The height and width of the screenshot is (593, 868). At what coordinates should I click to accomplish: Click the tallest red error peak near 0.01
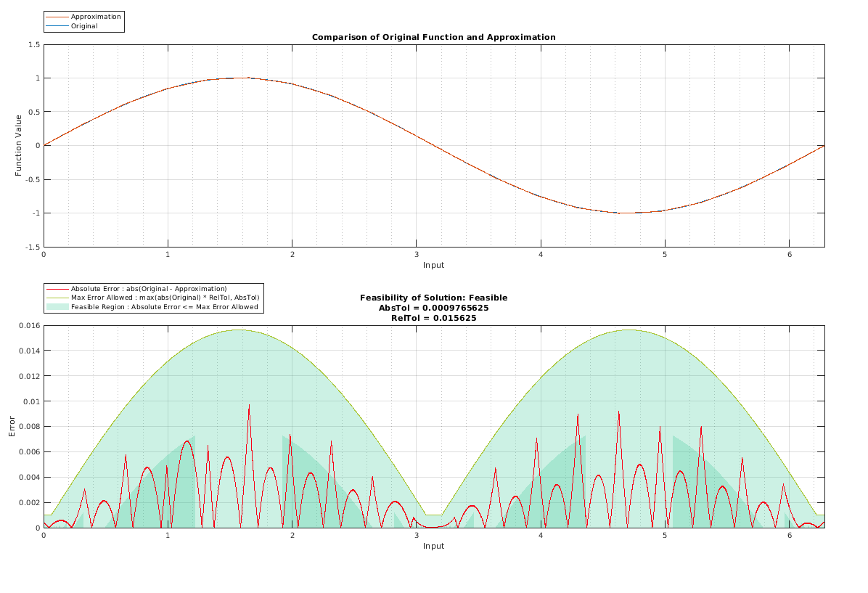click(249, 406)
